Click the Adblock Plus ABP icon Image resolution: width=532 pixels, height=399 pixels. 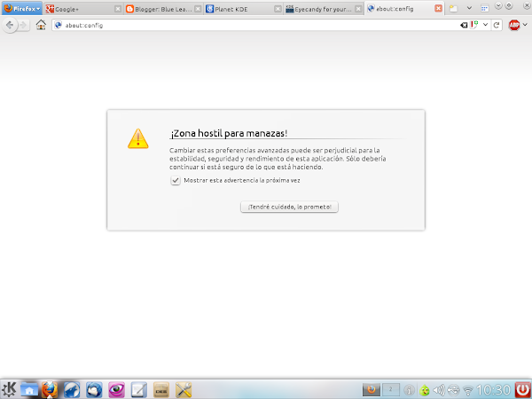(x=514, y=25)
